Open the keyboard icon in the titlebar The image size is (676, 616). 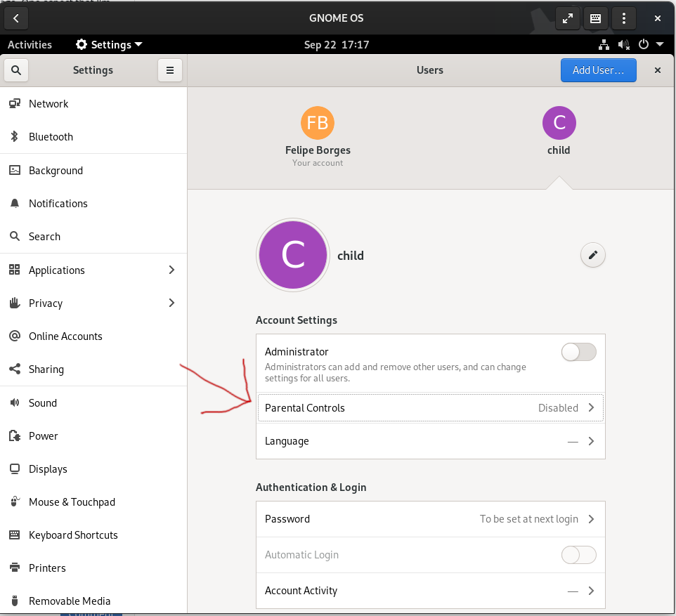pos(595,18)
